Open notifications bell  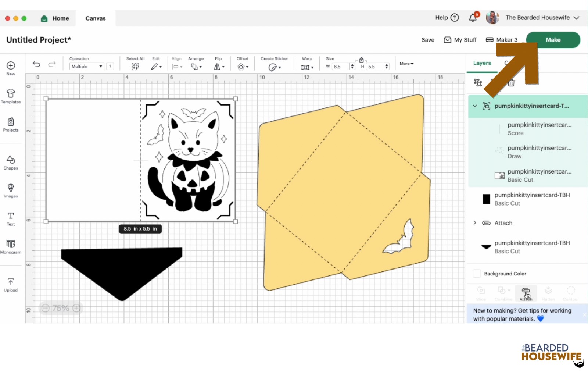pos(473,18)
